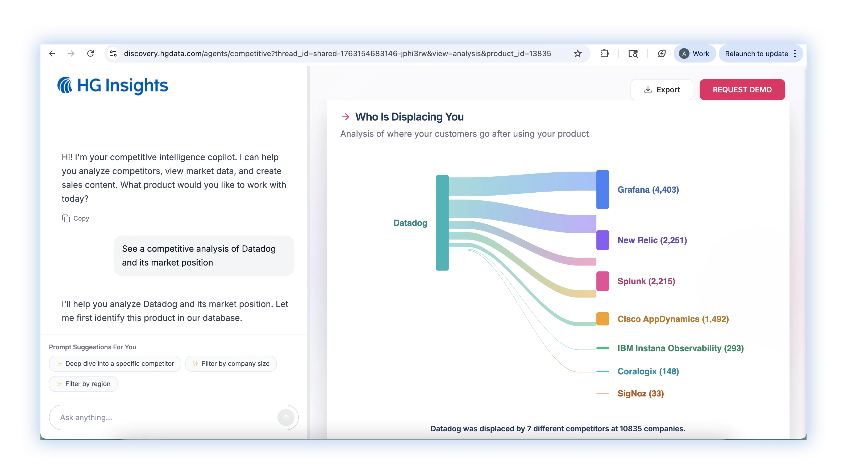Click the pink Splunk node block
Image resolution: width=868 pixels, height=472 pixels.
coord(603,281)
